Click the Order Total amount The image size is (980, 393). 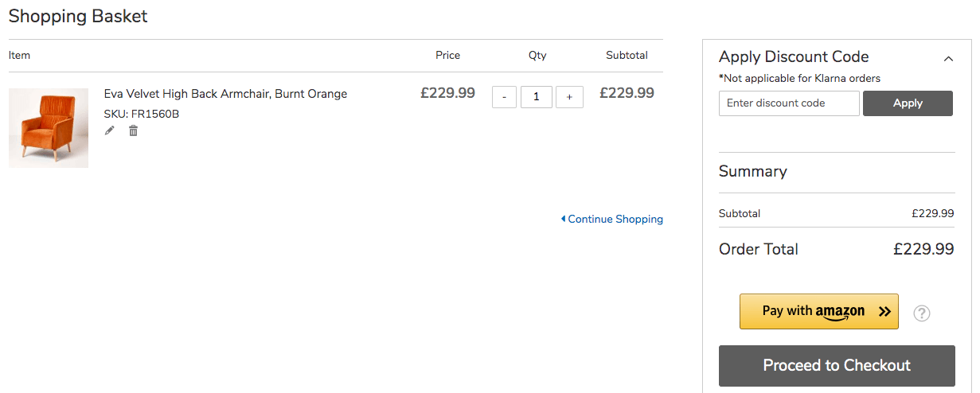pyautogui.click(x=923, y=249)
